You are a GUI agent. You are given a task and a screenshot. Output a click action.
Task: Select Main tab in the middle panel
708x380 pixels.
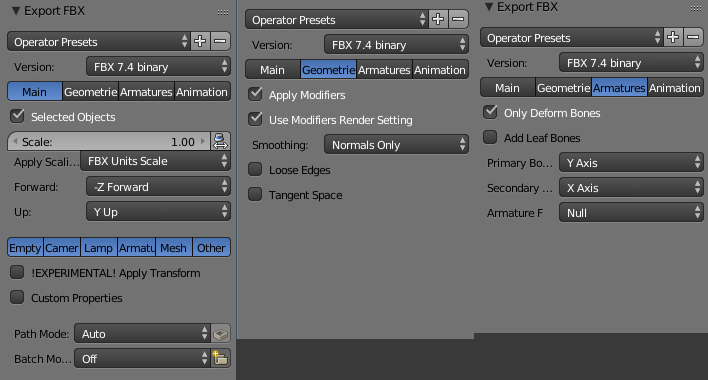pyautogui.click(x=273, y=70)
